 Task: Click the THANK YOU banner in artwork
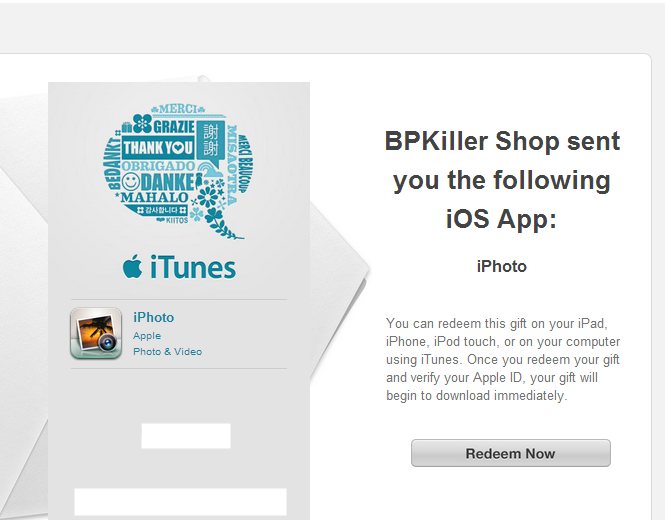pos(158,148)
